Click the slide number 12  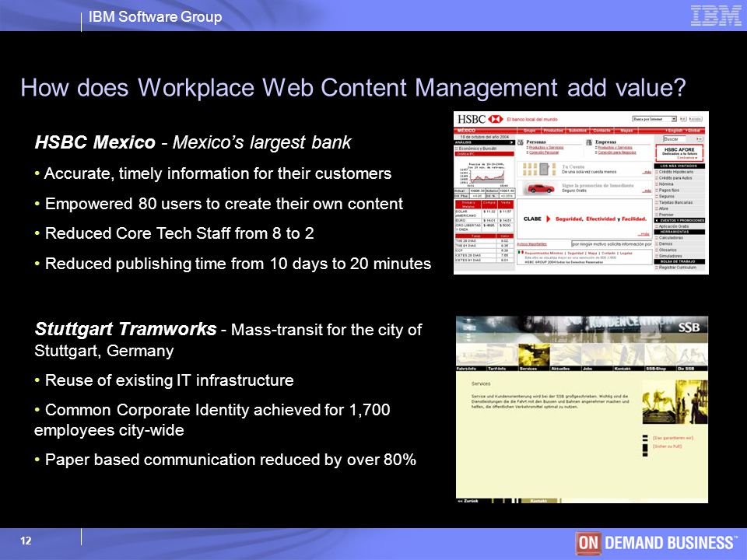[x=26, y=541]
